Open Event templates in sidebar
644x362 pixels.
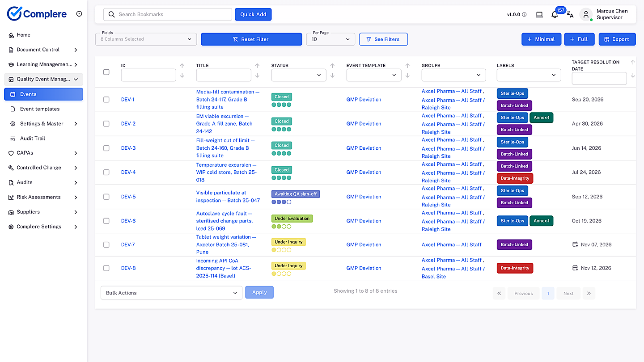(x=43, y=109)
